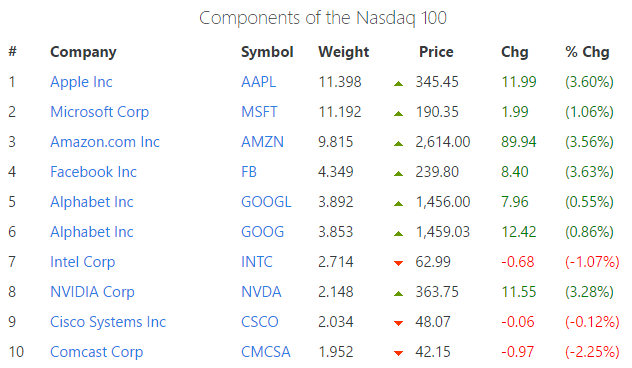The image size is (632, 368).
Task: Click the Price column header
Action: point(436,52)
